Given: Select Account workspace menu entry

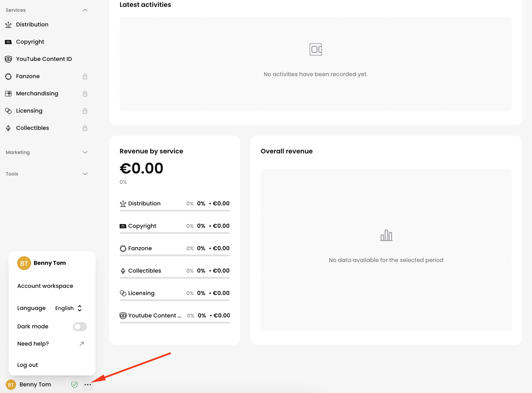Looking at the screenshot, I should pos(45,286).
